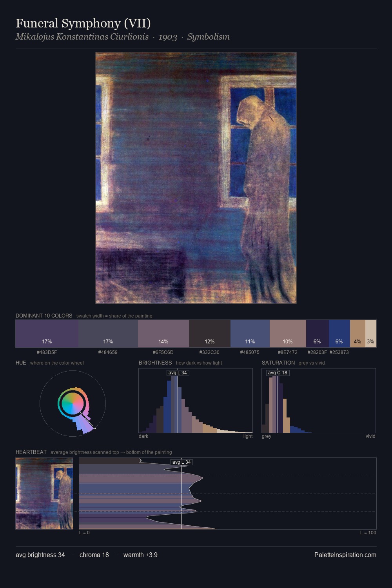This screenshot has height=588, width=392.
Task: Open the PaletteInspiration.com link
Action: click(x=345, y=555)
